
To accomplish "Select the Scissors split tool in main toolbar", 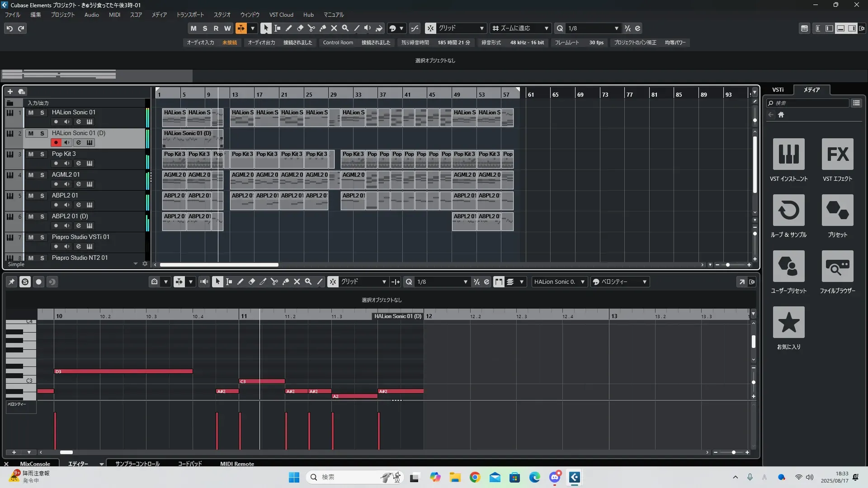I will [311, 28].
